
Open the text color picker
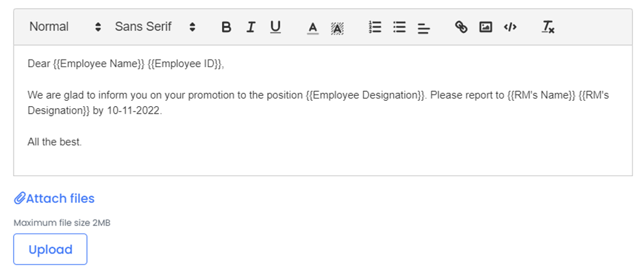(313, 28)
